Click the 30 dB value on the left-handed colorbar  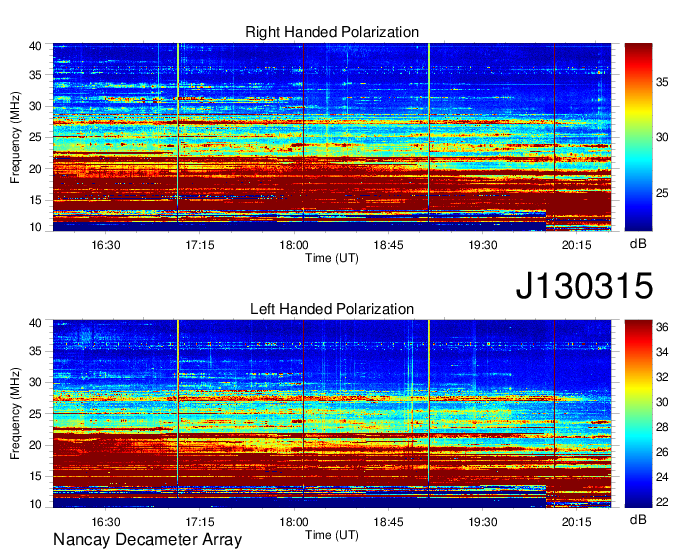coord(662,402)
